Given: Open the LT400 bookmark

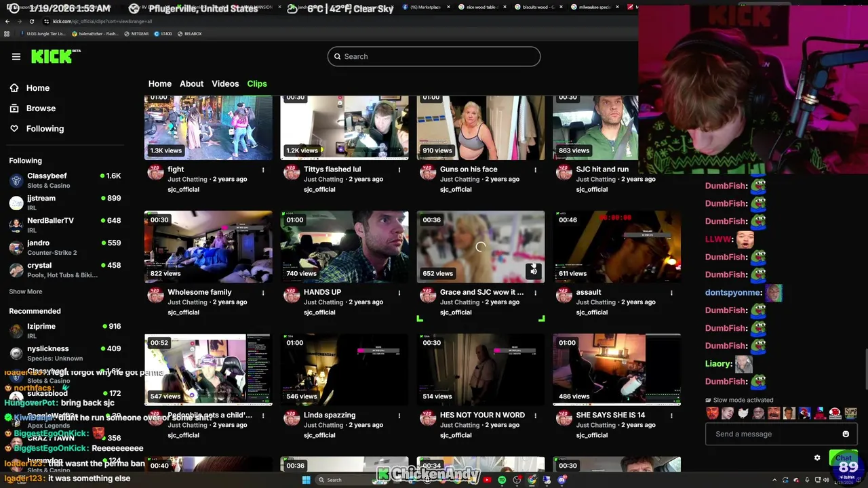Looking at the screenshot, I should [163, 33].
